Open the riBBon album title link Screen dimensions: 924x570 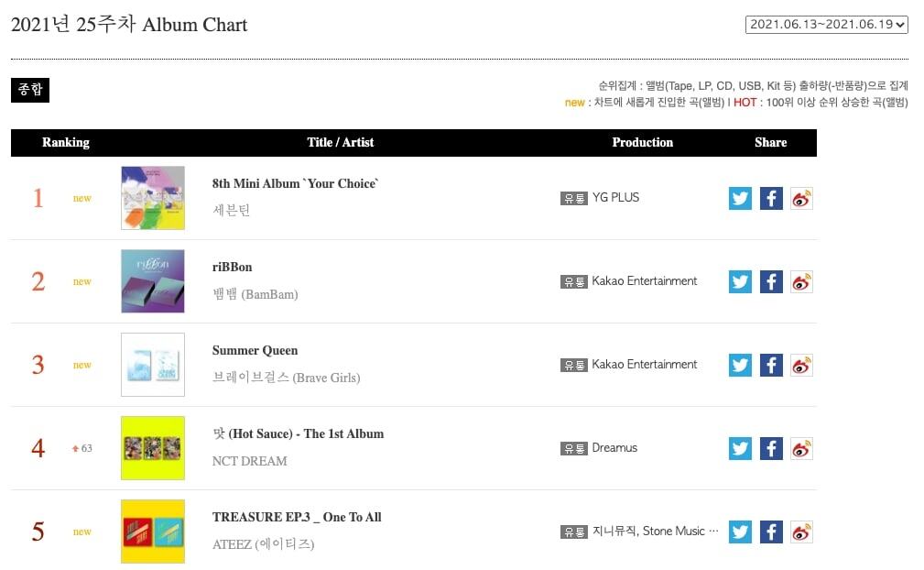coord(233,267)
